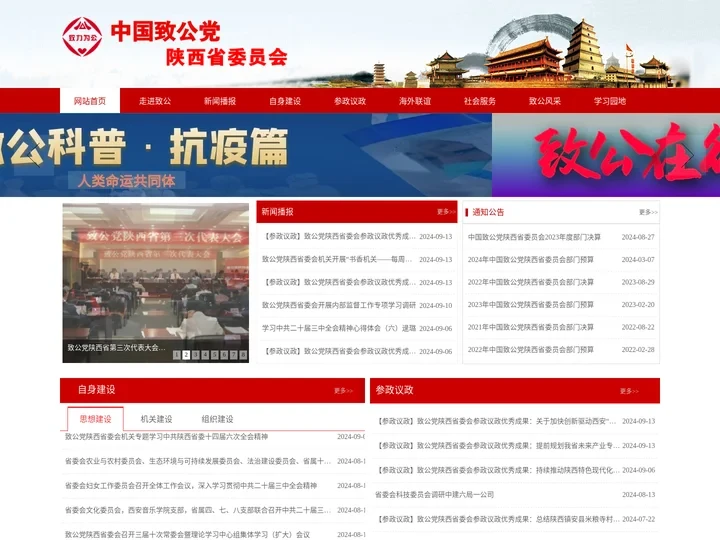Click date 2024-09-10 in 新闻播报 list
The image size is (720, 540).
click(436, 305)
